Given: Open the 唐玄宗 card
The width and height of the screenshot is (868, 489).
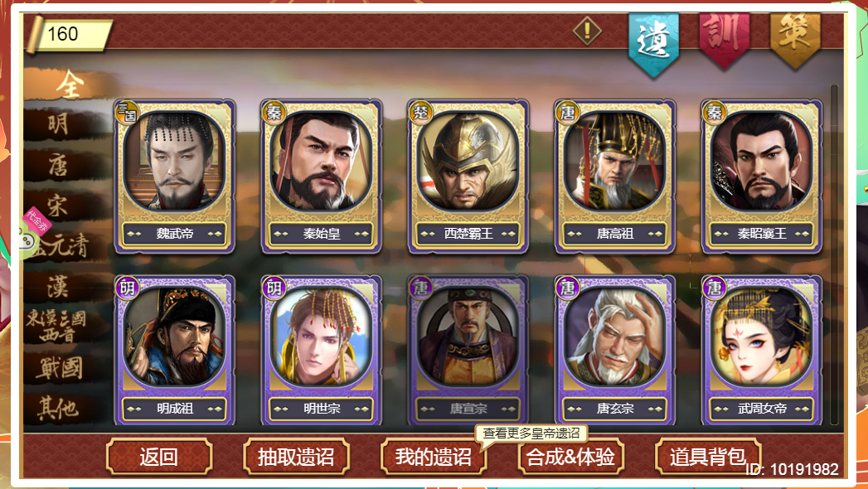Looking at the screenshot, I should point(615,350).
